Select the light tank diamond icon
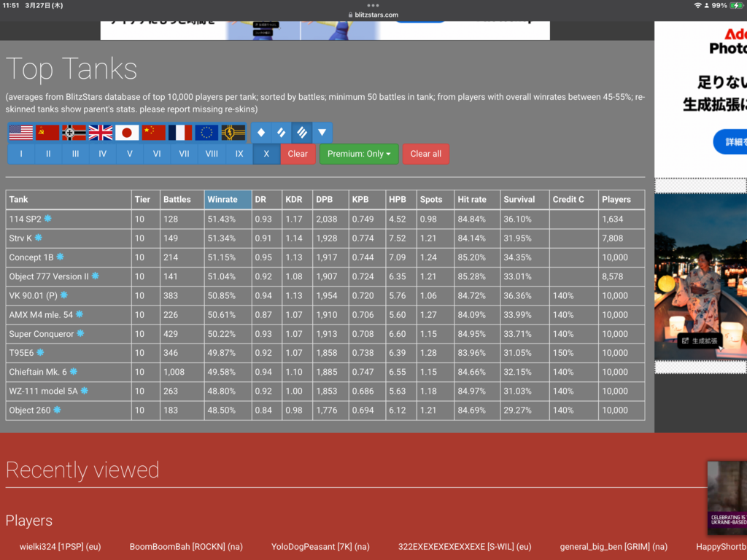This screenshot has height=560, width=747. click(x=261, y=133)
